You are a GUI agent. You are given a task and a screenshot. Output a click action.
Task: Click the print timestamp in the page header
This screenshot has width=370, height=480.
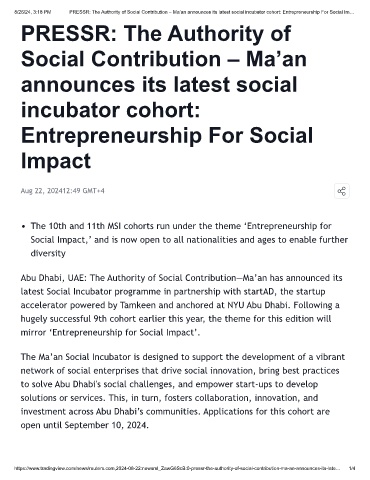tap(32, 12)
